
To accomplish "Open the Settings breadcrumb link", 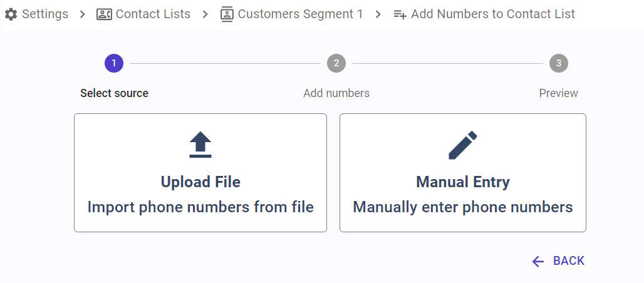I will point(45,14).
